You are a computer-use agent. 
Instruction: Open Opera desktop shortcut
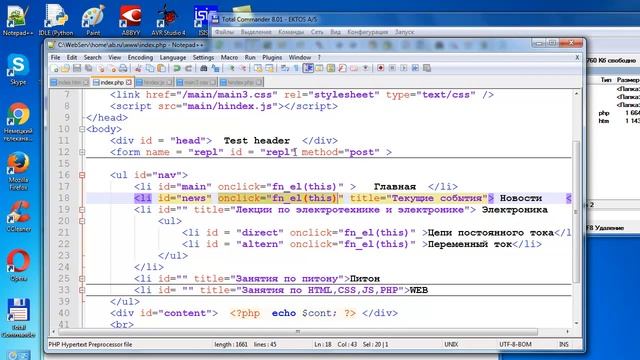[18, 265]
